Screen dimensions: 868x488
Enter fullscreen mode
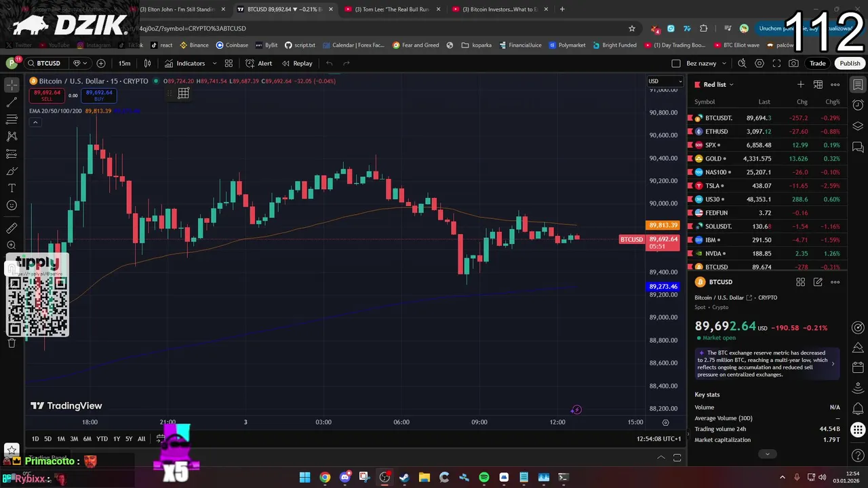point(776,63)
